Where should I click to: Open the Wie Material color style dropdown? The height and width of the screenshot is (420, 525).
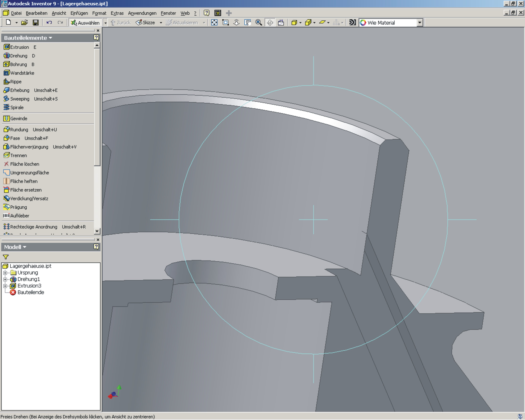[x=420, y=23]
